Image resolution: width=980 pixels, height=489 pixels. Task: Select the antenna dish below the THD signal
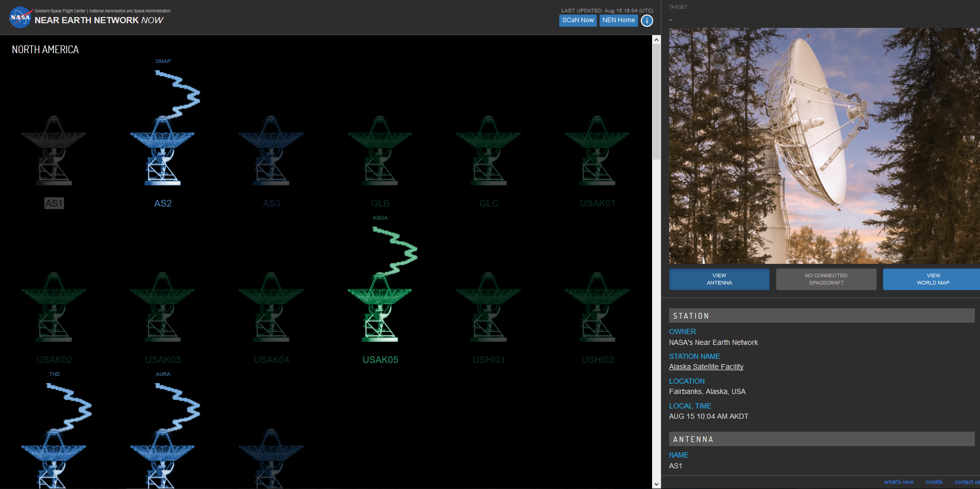54,459
